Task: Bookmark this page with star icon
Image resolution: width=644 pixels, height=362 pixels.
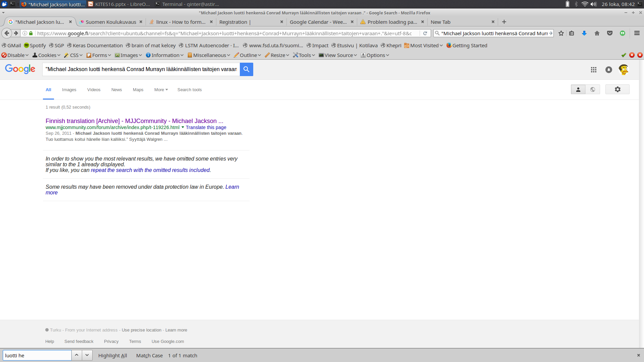Action: point(561,33)
